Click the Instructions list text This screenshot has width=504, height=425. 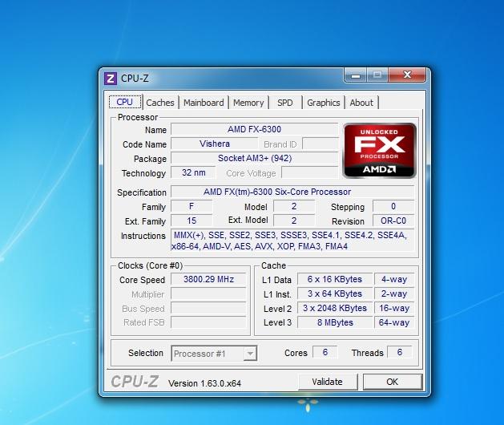coord(292,241)
